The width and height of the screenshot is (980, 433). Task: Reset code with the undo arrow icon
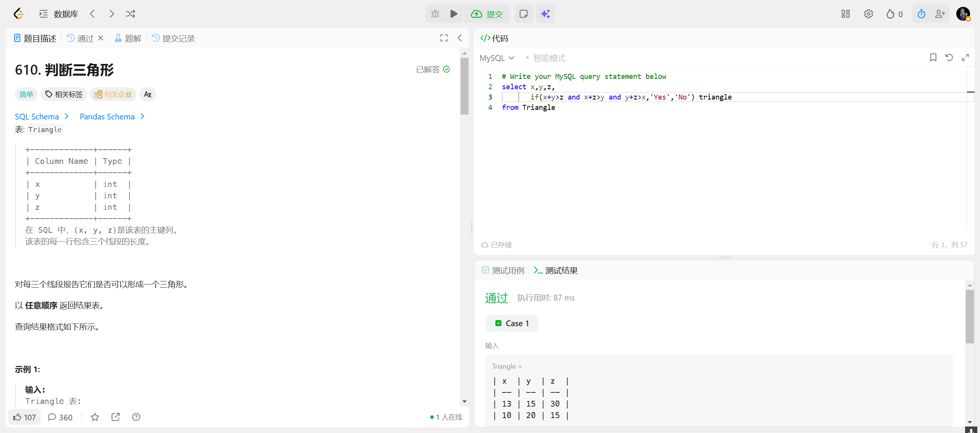[949, 57]
